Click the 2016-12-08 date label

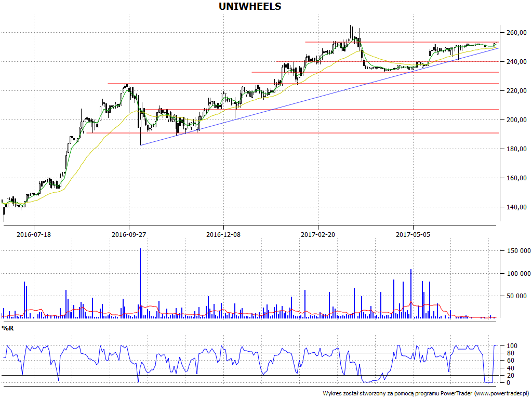click(223, 234)
